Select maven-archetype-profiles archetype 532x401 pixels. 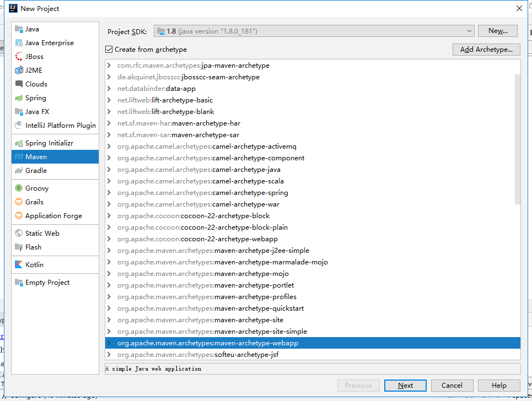point(313,296)
